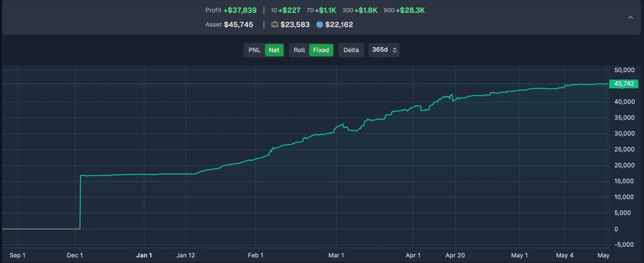Click the 1D profit value +$227

coord(289,10)
